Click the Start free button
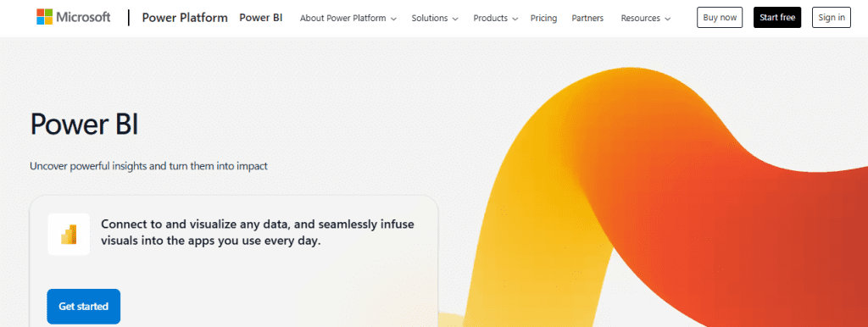Viewport: 868px width, 327px height. [777, 18]
